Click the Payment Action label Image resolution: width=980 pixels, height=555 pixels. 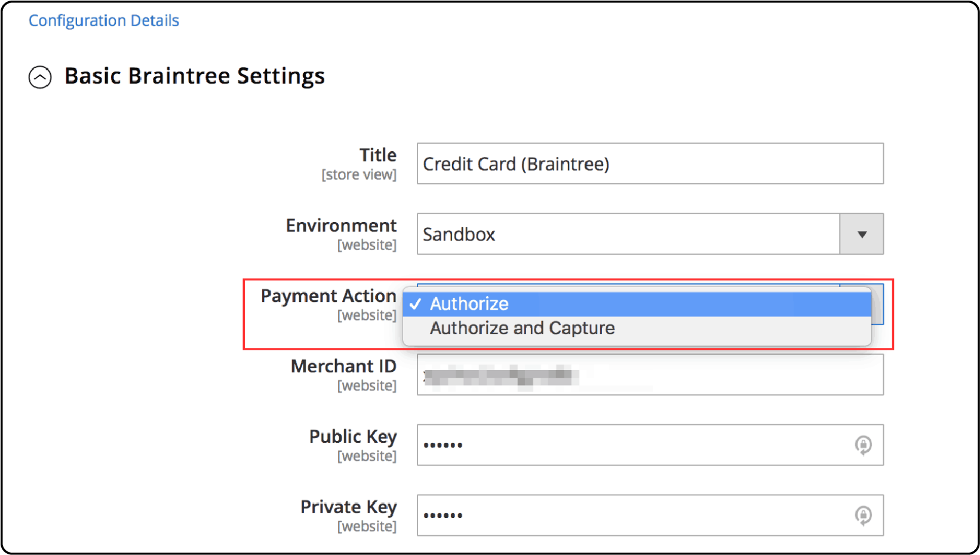coord(328,296)
